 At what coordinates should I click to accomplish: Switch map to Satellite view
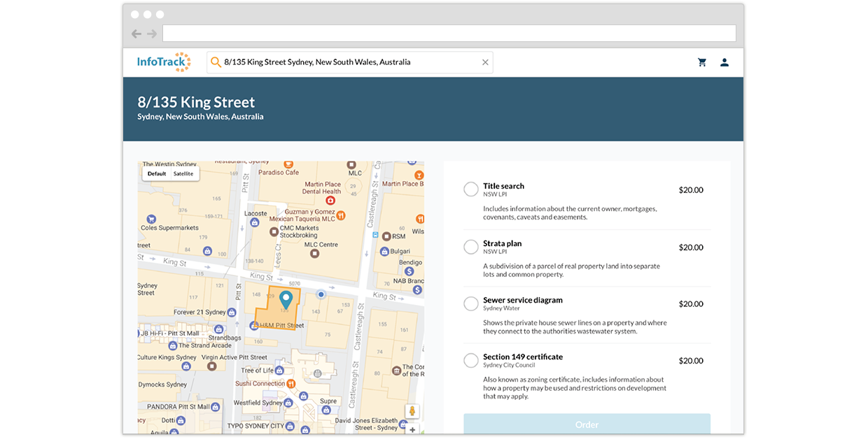coord(183,173)
